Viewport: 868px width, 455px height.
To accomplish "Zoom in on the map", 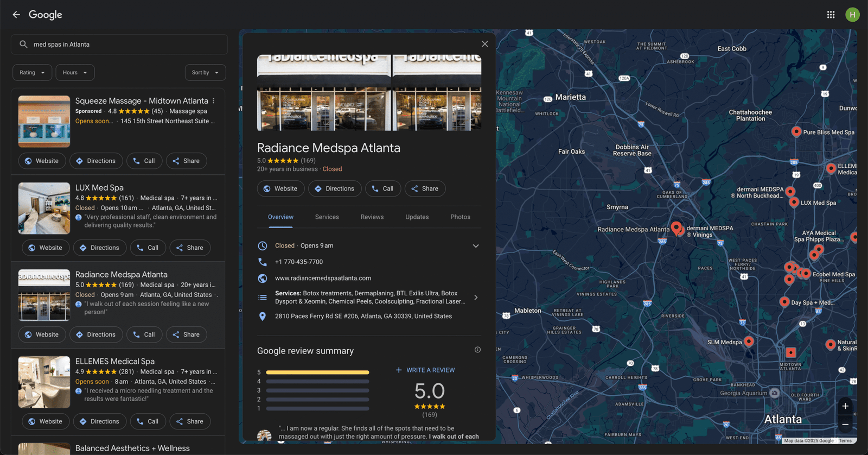I will (x=845, y=406).
